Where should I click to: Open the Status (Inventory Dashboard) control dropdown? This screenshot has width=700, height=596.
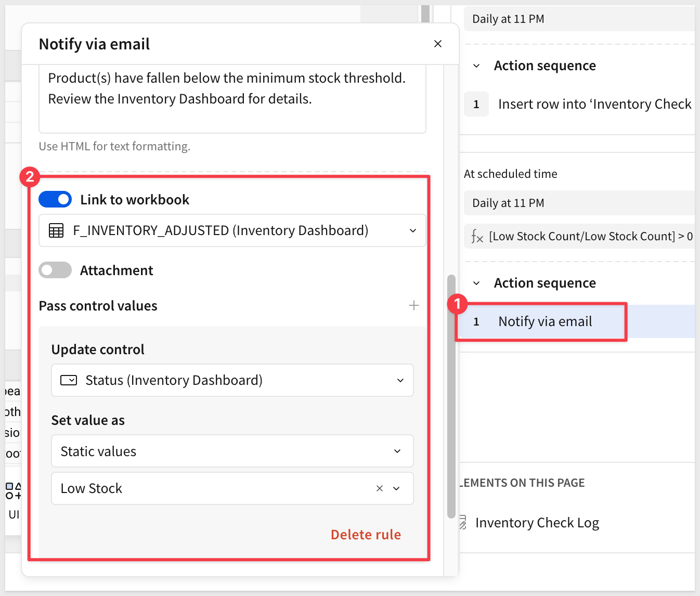tap(400, 380)
